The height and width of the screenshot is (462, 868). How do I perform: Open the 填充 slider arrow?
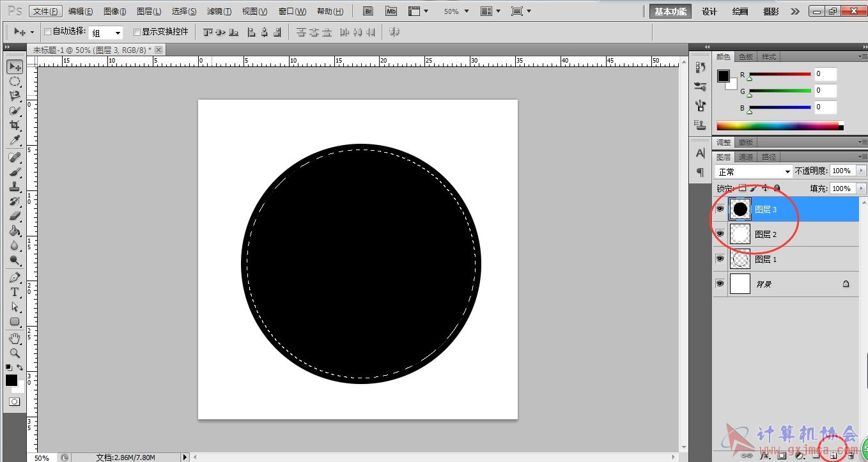[862, 189]
